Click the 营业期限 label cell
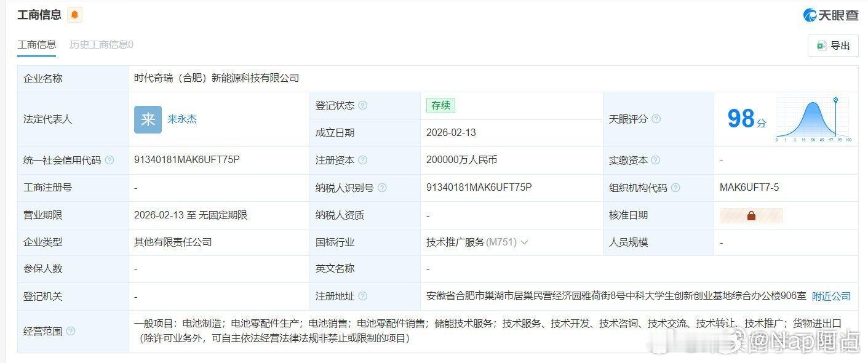This screenshot has width=868, height=363. tap(73, 215)
